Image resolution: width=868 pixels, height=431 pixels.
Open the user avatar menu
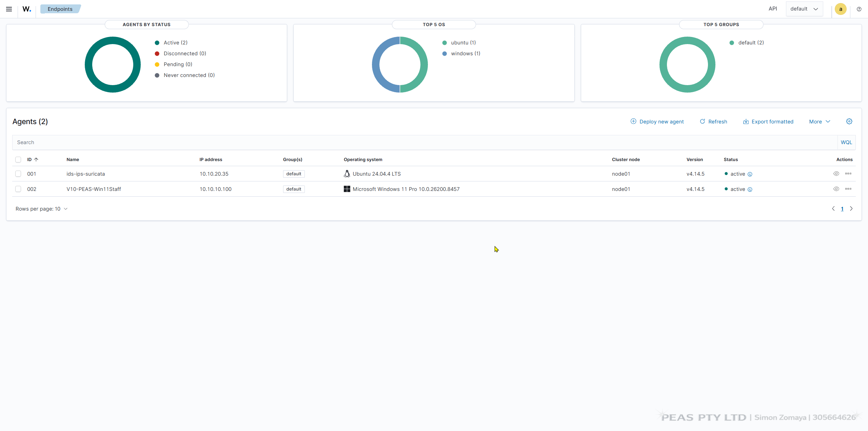coord(841,9)
